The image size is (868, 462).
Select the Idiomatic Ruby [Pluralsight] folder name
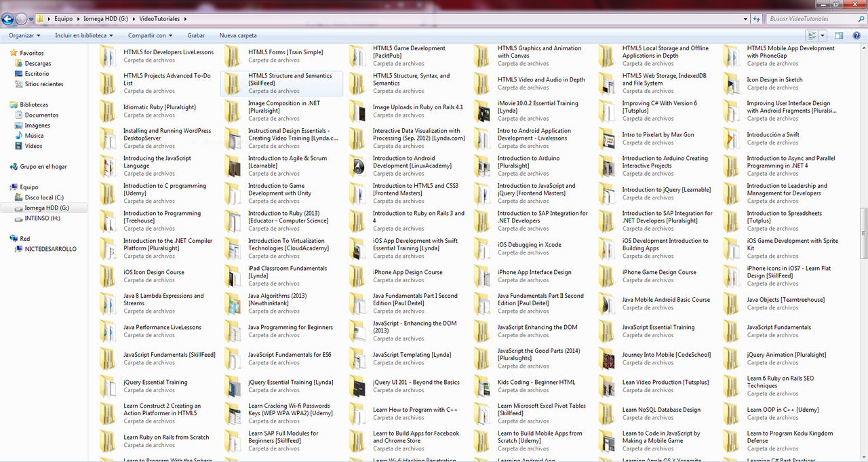(159, 107)
